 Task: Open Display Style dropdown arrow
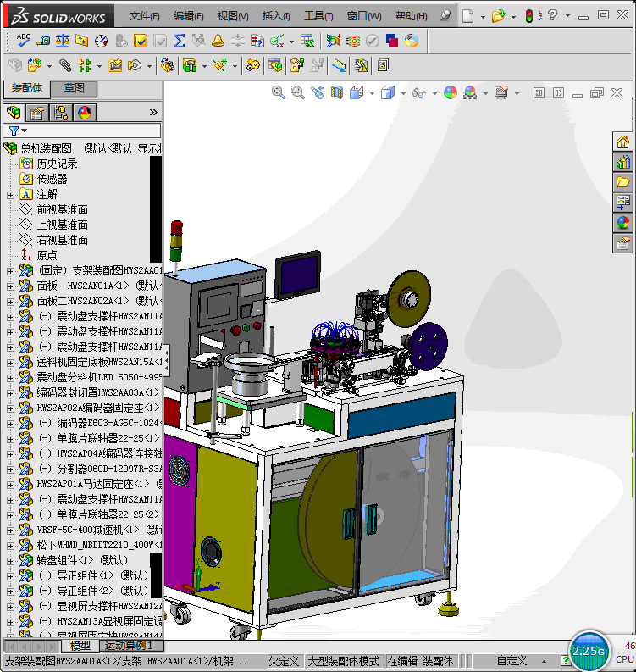tap(403, 93)
